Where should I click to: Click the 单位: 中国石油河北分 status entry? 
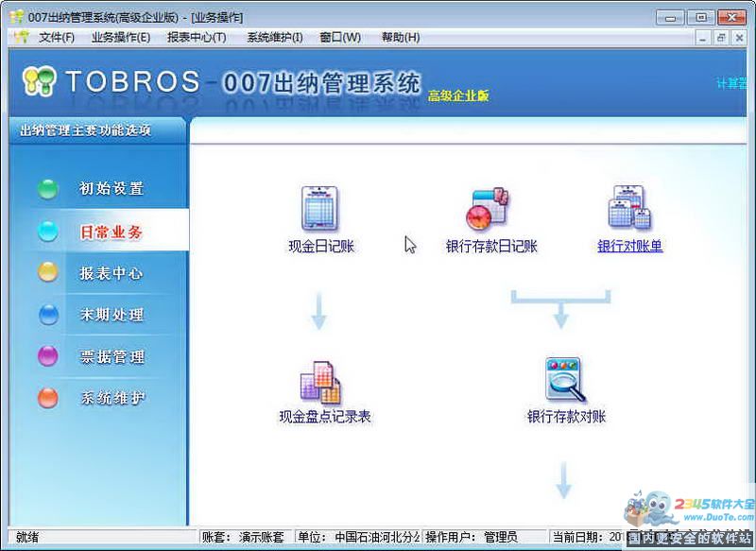(358, 537)
